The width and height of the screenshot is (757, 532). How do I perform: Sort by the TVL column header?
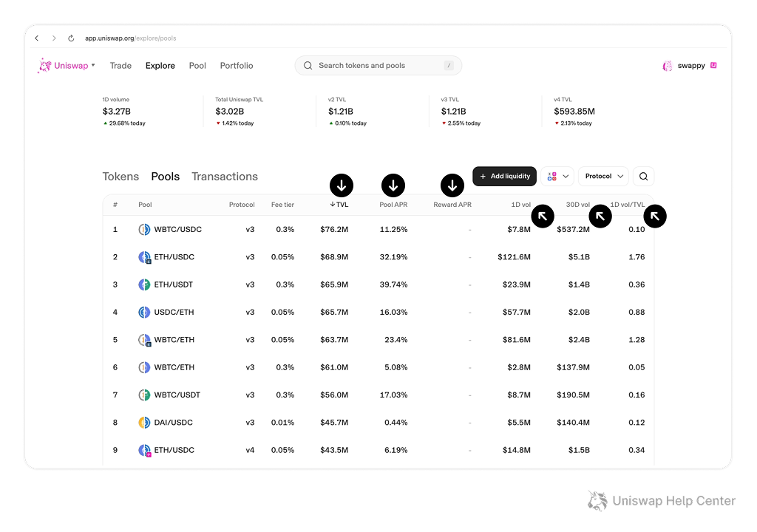[x=339, y=205]
